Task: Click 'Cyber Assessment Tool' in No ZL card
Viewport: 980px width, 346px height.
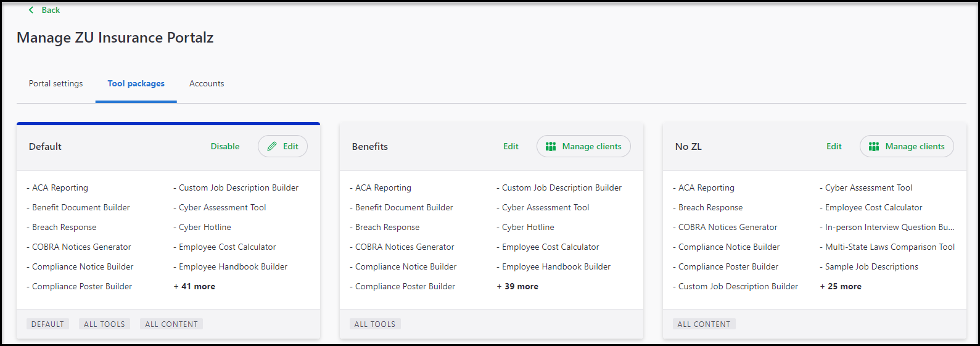Action: (x=869, y=187)
